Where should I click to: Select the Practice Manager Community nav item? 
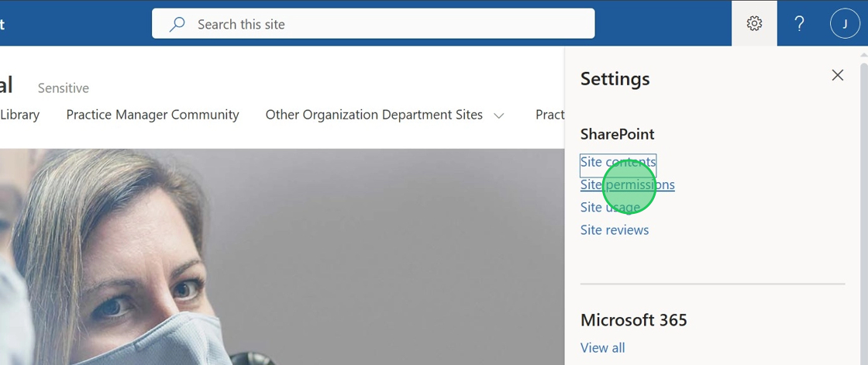pyautogui.click(x=153, y=115)
